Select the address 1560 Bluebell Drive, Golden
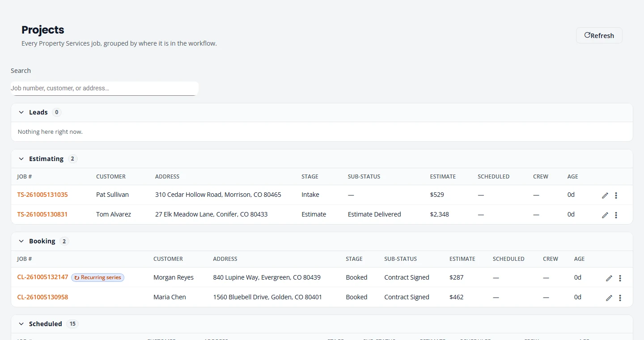Screen dimensions: 644x340 click(x=267, y=297)
